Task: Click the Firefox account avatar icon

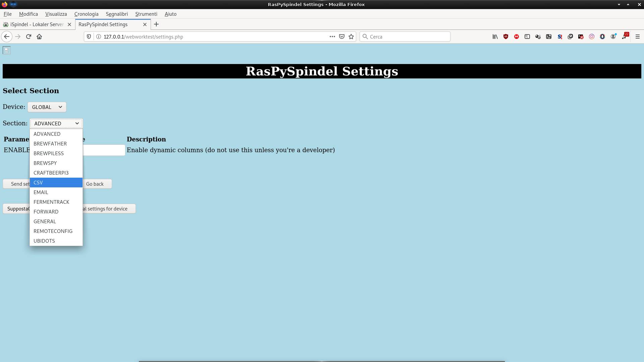Action: (613, 37)
